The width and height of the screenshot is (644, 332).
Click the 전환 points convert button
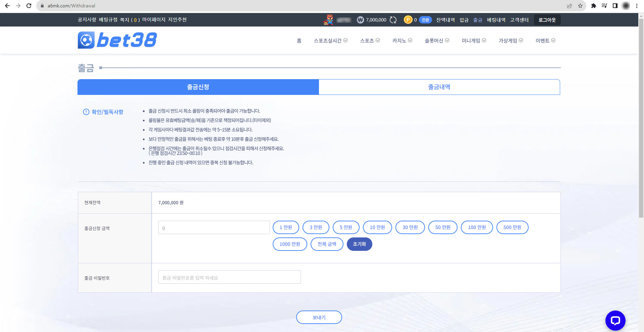(x=425, y=20)
